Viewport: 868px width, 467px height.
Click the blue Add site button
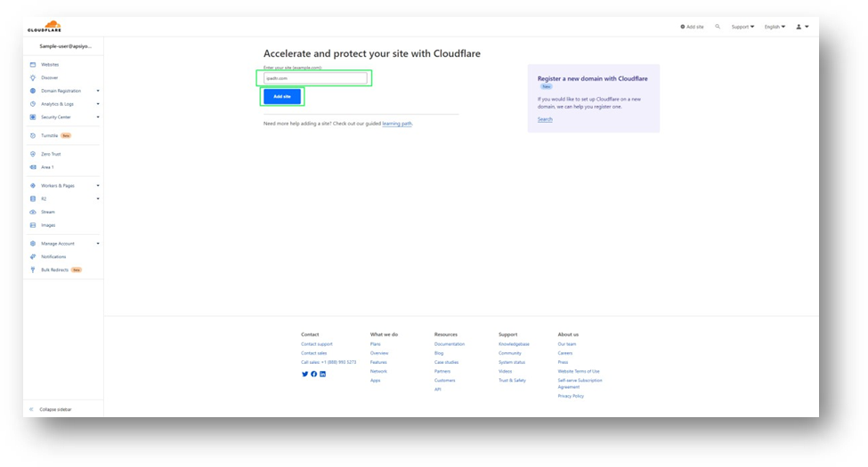click(282, 96)
